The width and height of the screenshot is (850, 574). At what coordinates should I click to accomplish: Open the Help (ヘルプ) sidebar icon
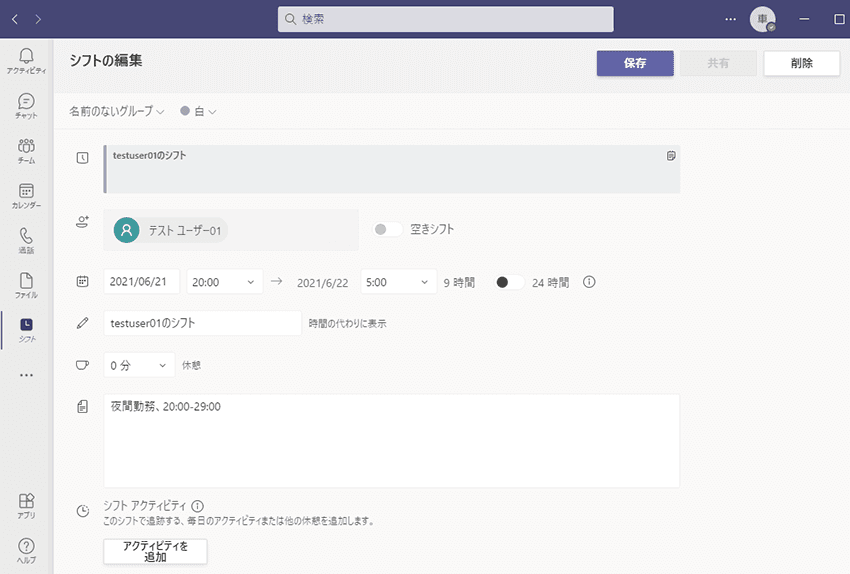[x=26, y=551]
